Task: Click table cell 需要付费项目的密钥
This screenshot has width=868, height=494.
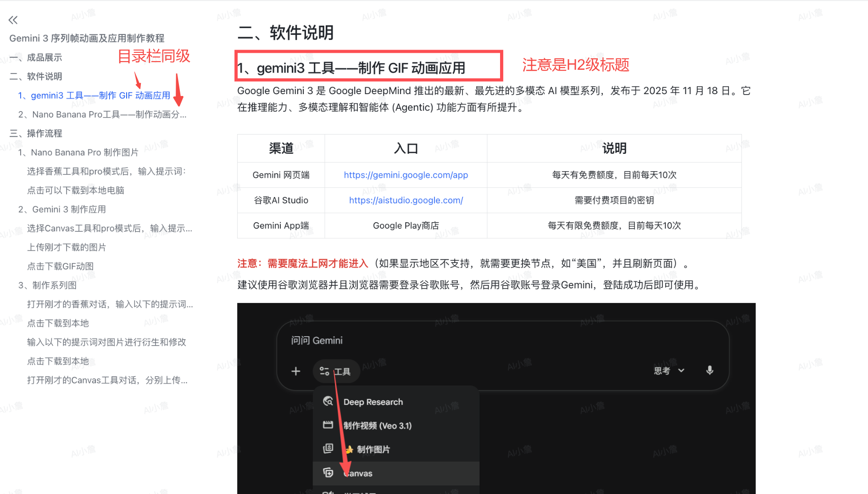Action: [x=614, y=200]
